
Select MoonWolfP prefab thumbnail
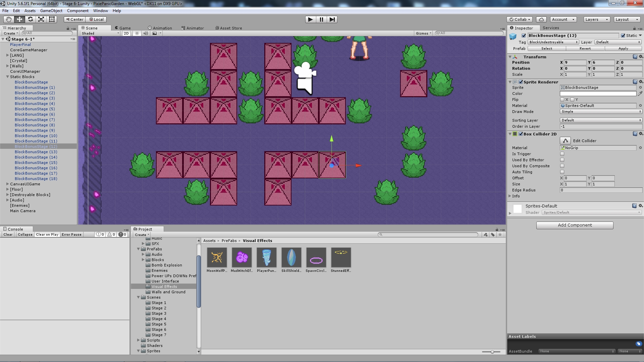pyautogui.click(x=217, y=257)
